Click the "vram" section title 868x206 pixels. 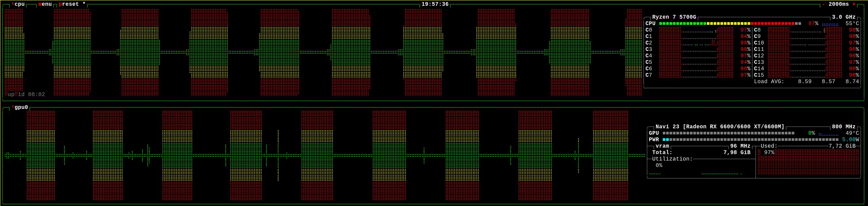click(662, 146)
